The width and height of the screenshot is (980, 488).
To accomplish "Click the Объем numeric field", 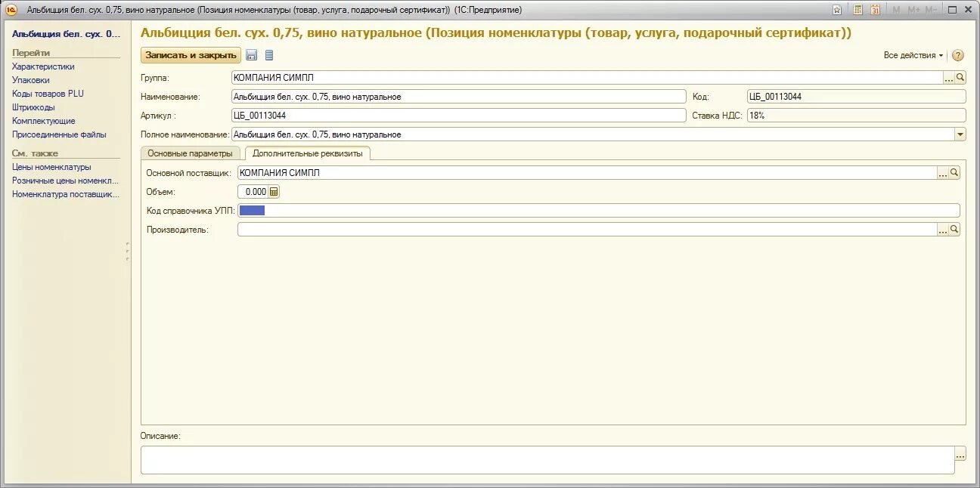I will coord(253,192).
